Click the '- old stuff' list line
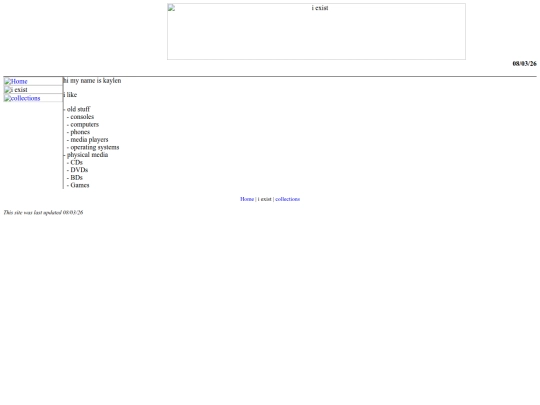Screen dimensions: 540x405 pyautogui.click(x=77, y=109)
